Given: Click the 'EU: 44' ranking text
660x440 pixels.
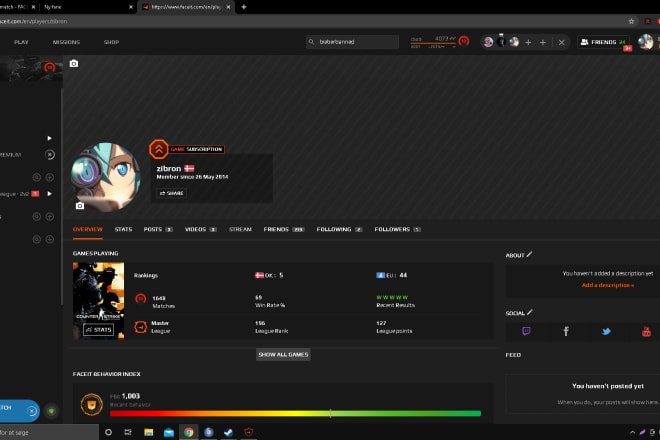Looking at the screenshot, I should coord(391,275).
